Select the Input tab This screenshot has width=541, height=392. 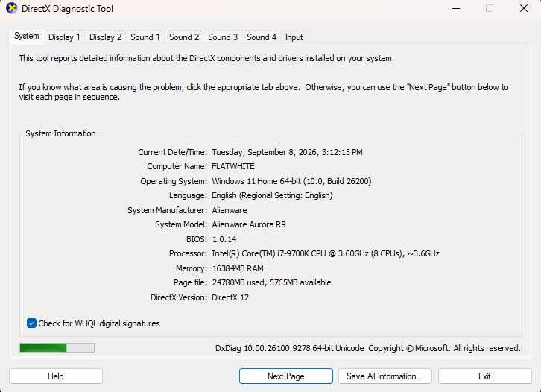[x=294, y=37]
